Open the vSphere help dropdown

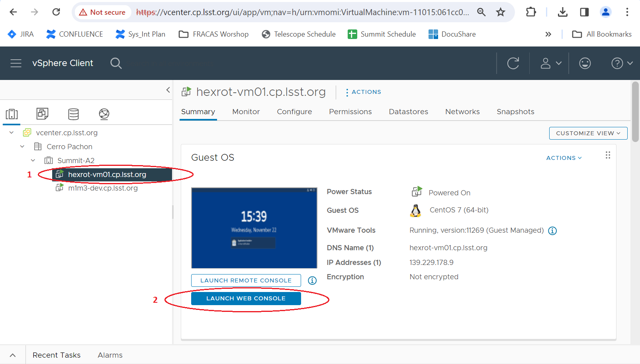click(x=622, y=63)
